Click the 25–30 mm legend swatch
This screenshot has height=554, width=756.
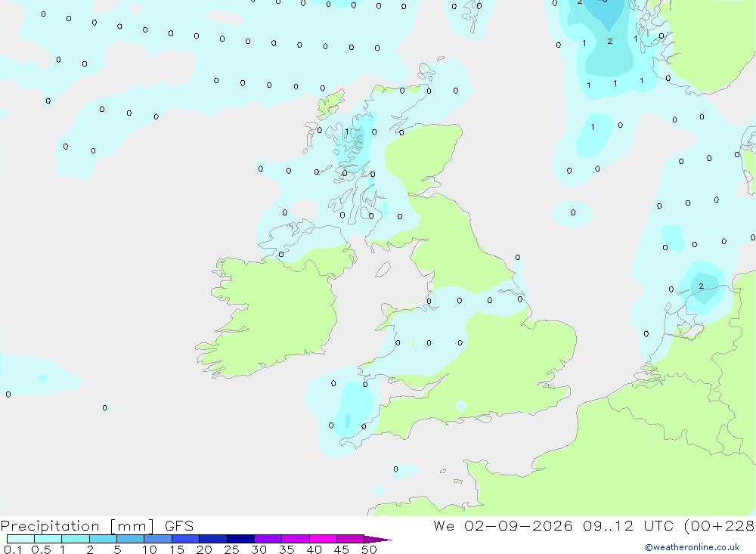(240, 539)
